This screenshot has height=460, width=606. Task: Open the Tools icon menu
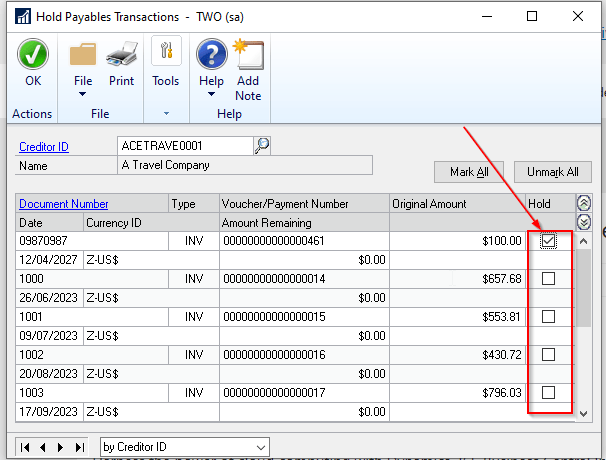pos(165,55)
